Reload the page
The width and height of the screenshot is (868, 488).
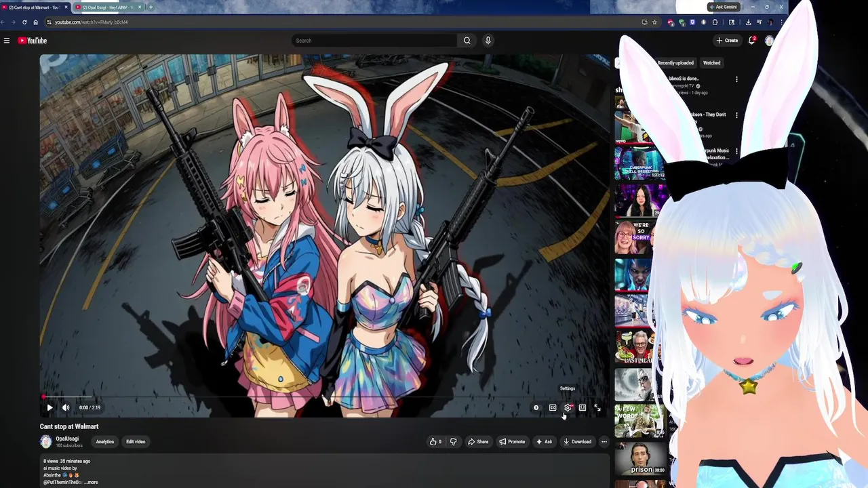[x=24, y=22]
